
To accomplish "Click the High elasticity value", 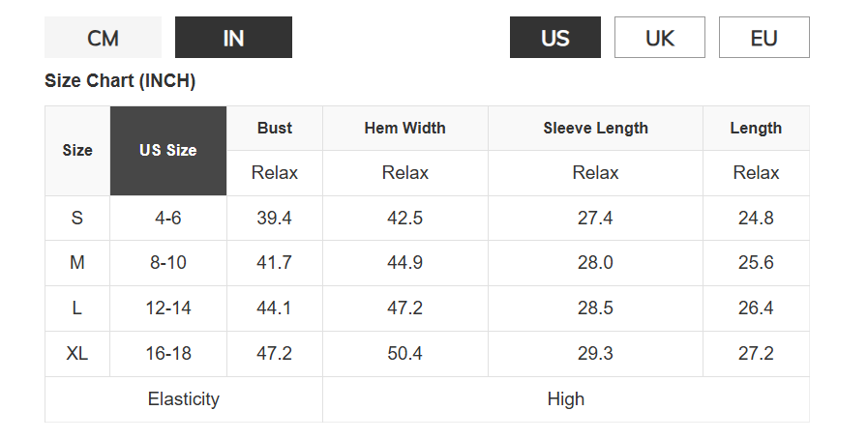I will 565,399.
